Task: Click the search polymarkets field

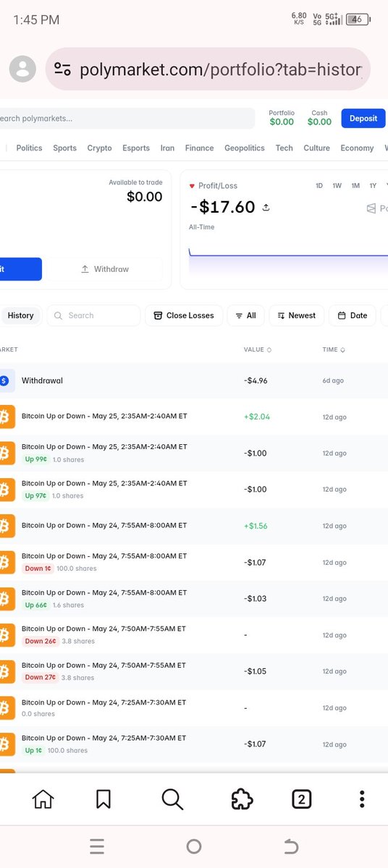Action: tap(127, 118)
